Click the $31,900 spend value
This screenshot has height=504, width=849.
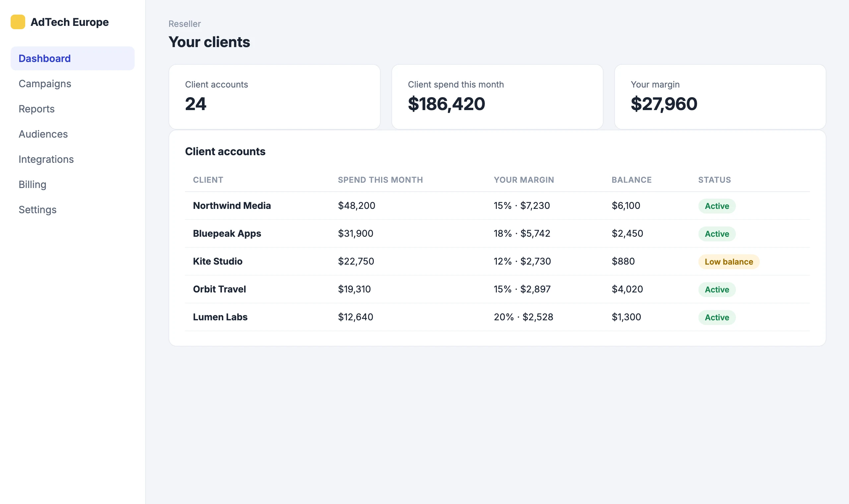click(x=356, y=233)
